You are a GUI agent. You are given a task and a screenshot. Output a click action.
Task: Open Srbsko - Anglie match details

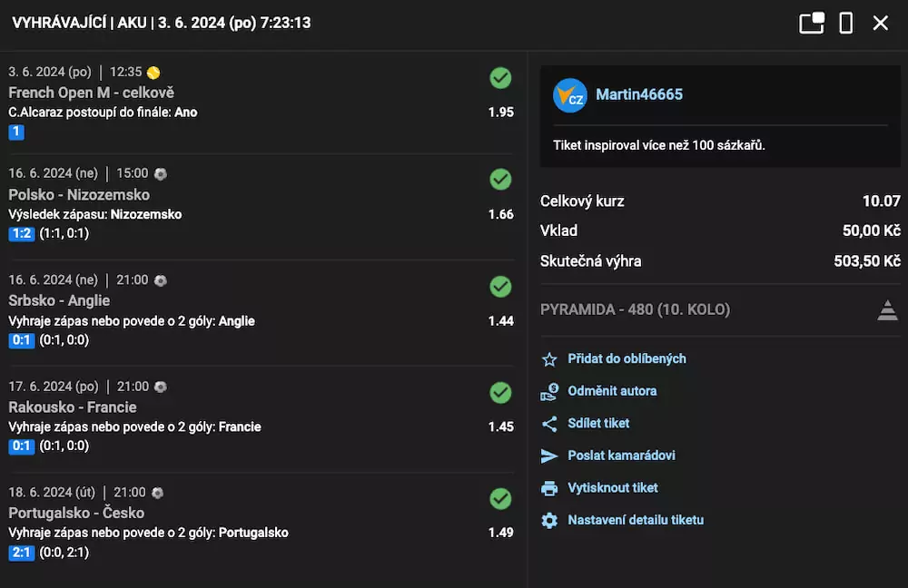click(x=59, y=300)
